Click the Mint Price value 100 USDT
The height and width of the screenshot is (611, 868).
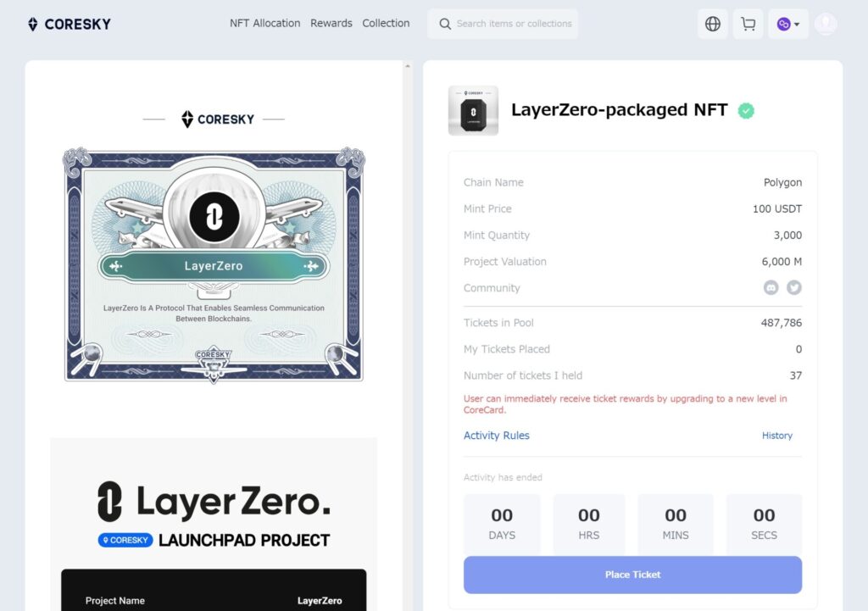[777, 208]
